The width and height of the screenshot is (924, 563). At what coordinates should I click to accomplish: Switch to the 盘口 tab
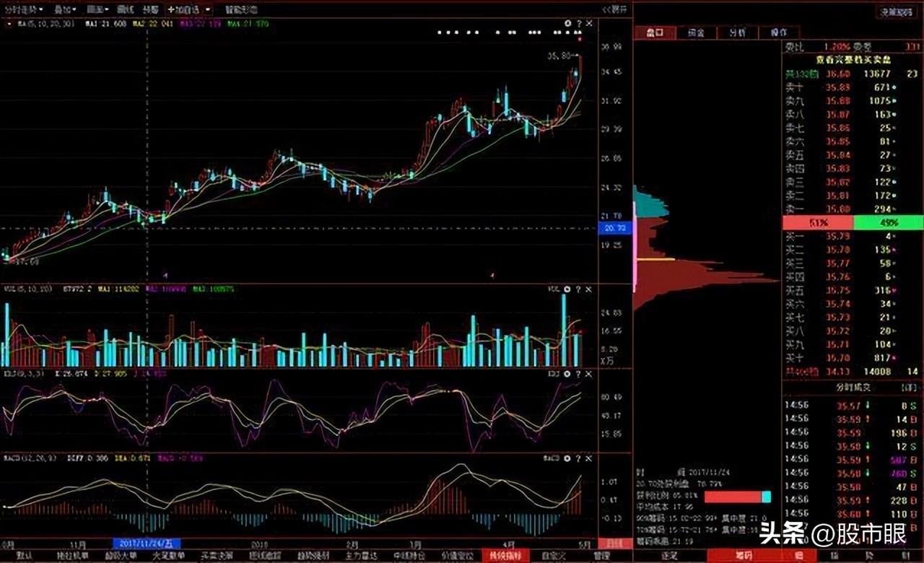point(655,32)
